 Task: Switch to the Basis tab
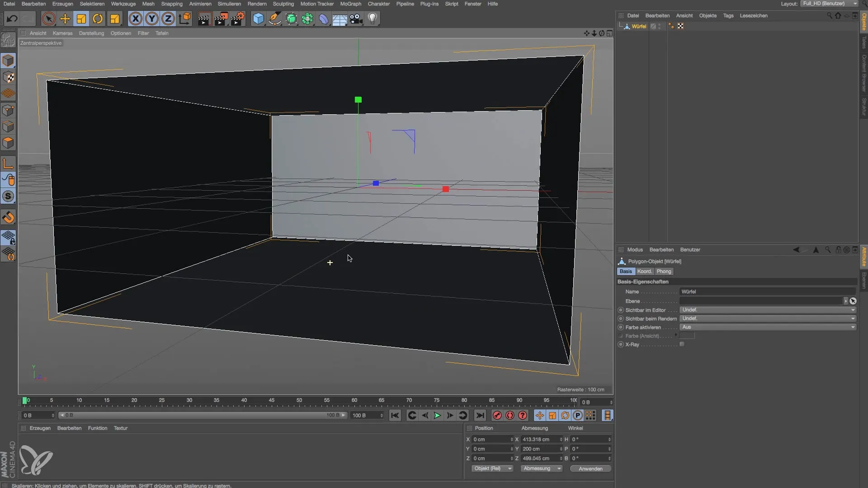tap(626, 271)
